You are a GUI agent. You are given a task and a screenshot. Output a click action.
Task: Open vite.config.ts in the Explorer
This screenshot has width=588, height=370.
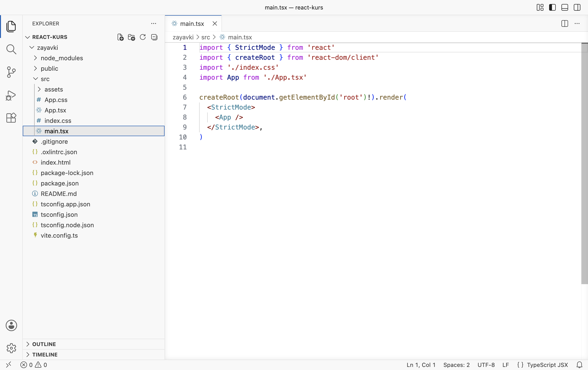94,236
